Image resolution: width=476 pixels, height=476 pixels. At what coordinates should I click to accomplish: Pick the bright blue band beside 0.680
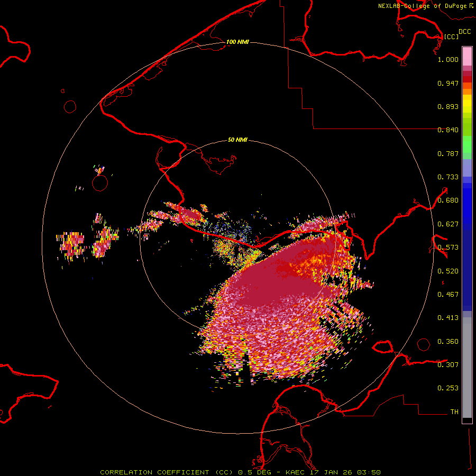click(467, 204)
